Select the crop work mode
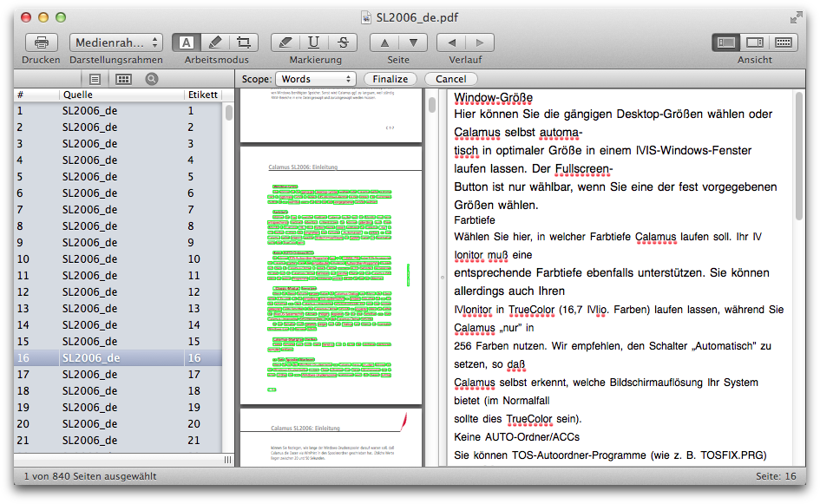The image size is (820, 504). click(244, 43)
